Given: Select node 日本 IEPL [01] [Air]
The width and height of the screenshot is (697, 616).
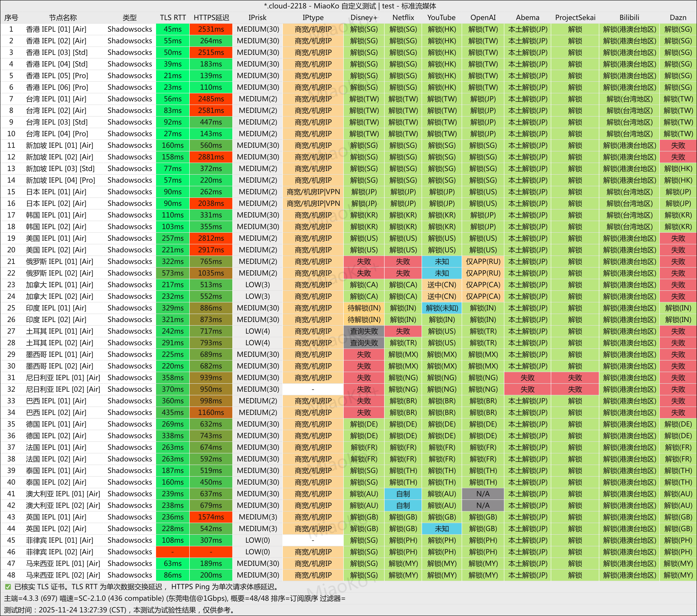Looking at the screenshot, I should tap(56, 192).
